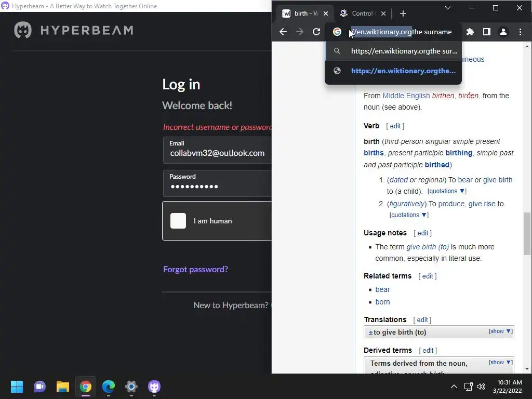The width and height of the screenshot is (532, 399).
Task: Open the birthing link
Action: pyautogui.click(x=459, y=153)
